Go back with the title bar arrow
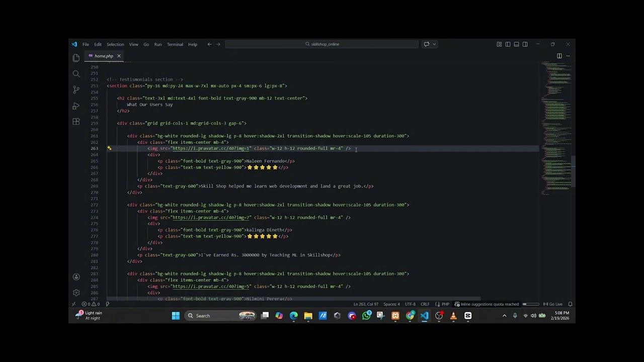644x362 pixels. [209, 44]
